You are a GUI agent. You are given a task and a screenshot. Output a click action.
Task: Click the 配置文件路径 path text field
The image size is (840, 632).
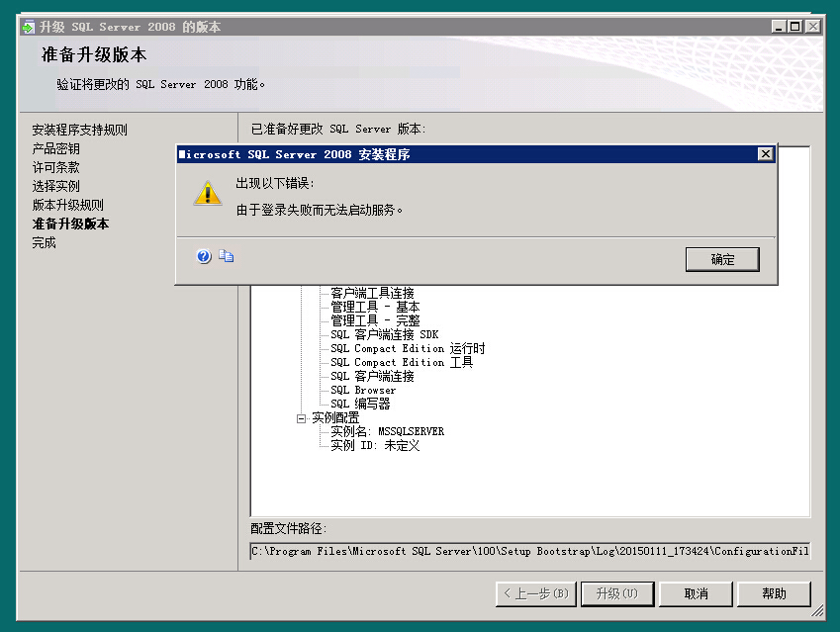point(529,551)
